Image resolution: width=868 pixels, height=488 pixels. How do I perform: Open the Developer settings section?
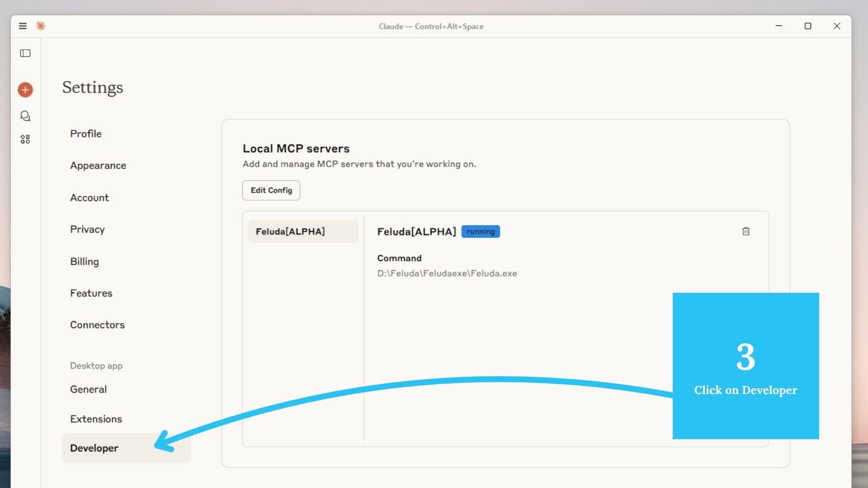pos(94,448)
